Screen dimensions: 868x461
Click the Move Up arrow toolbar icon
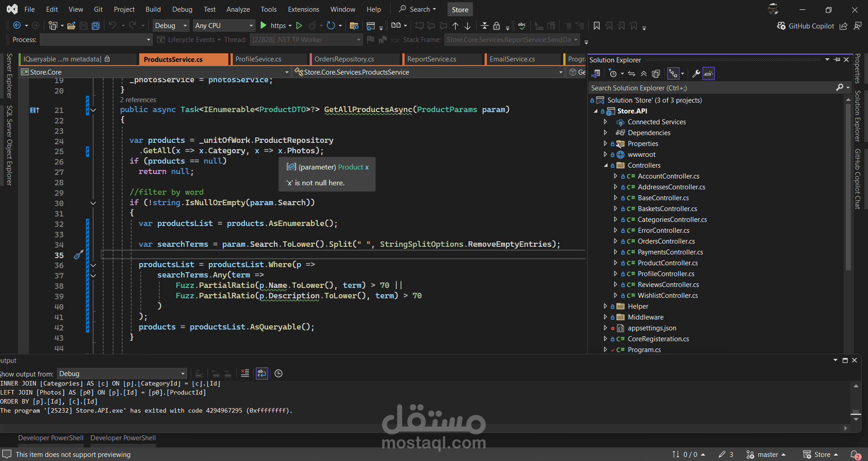(x=456, y=26)
